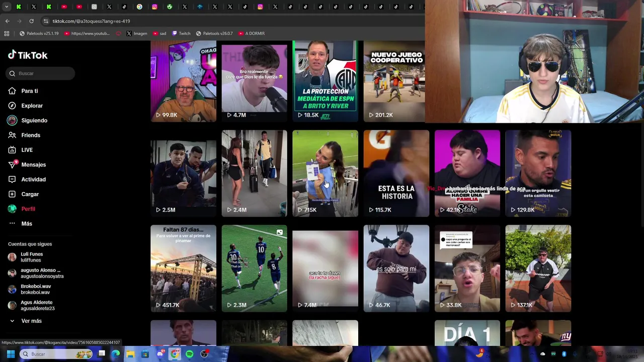
Task: Open the Twitch bookmark
Action: click(x=181, y=33)
